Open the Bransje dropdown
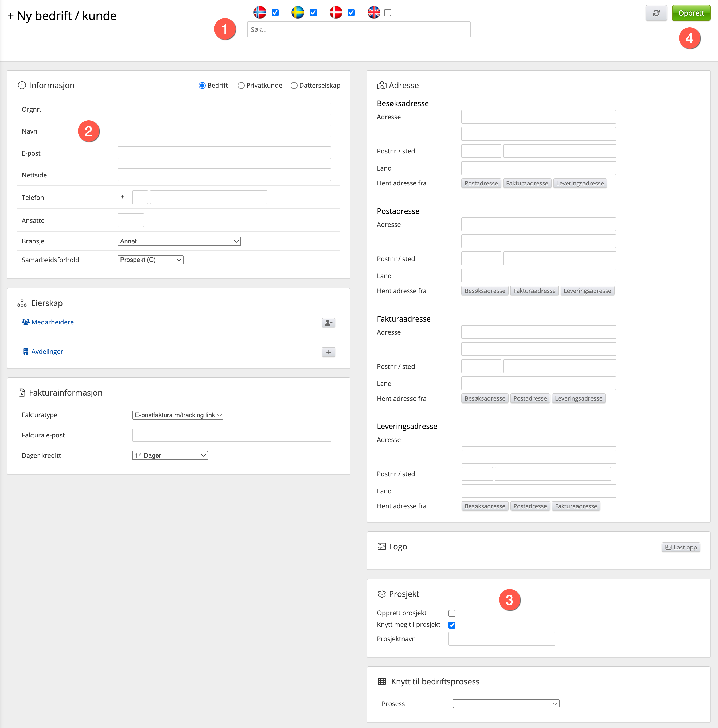The image size is (718, 728). click(x=179, y=241)
